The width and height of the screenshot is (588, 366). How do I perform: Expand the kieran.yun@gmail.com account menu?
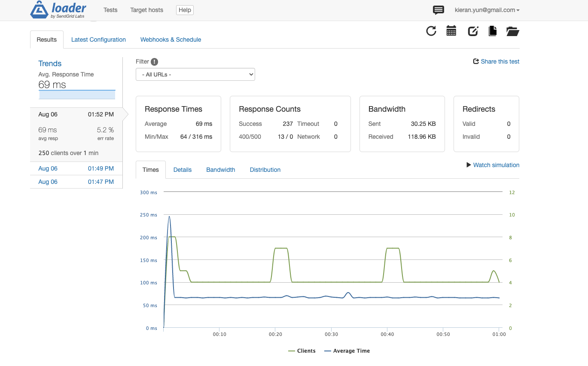[487, 10]
